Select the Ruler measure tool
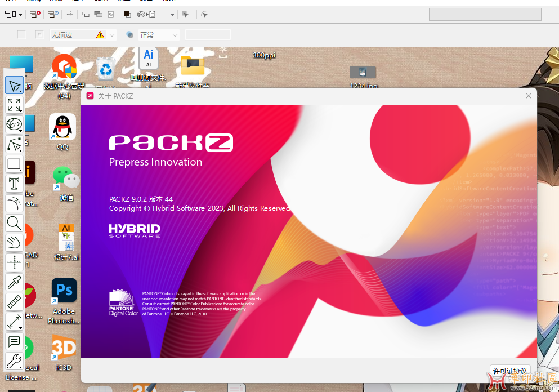Image resolution: width=559 pixels, height=392 pixels. [x=14, y=302]
